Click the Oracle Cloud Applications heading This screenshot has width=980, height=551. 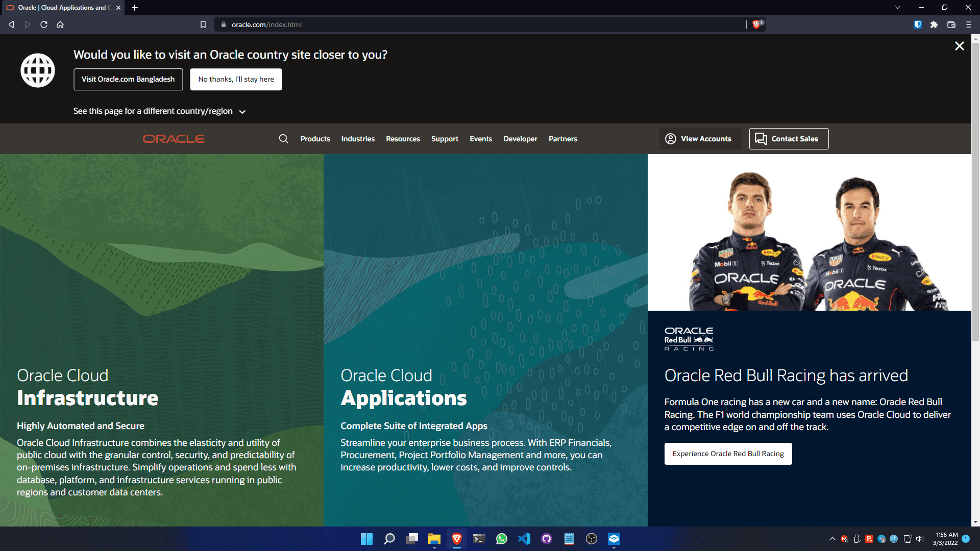pos(404,387)
